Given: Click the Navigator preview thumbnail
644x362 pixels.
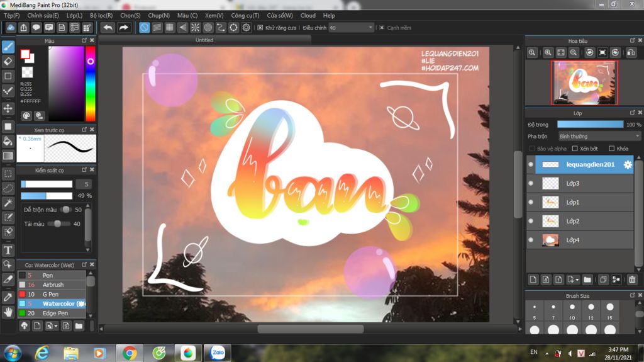Looking at the screenshot, I should 584,82.
